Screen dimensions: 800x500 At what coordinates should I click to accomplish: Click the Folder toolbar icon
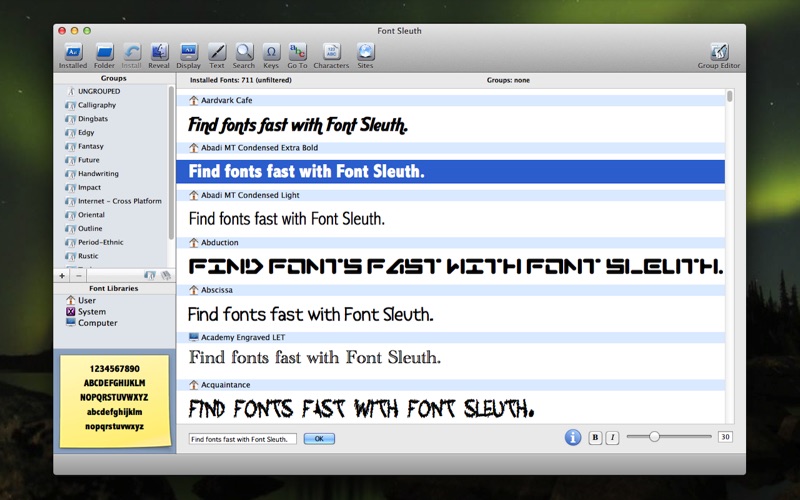click(104, 52)
